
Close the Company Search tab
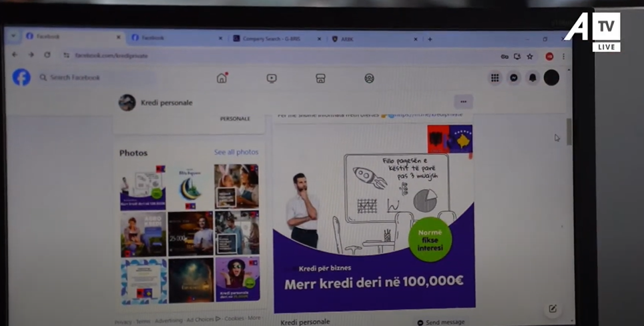point(319,39)
